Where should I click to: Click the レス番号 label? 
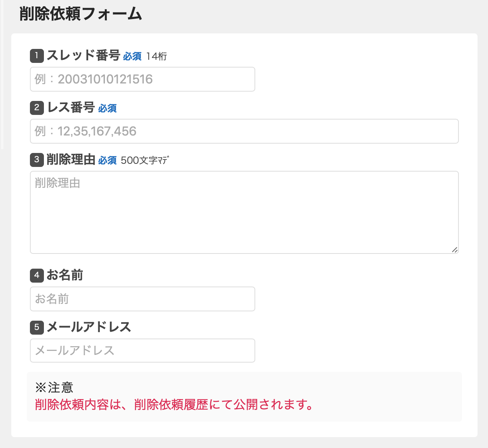click(71, 107)
